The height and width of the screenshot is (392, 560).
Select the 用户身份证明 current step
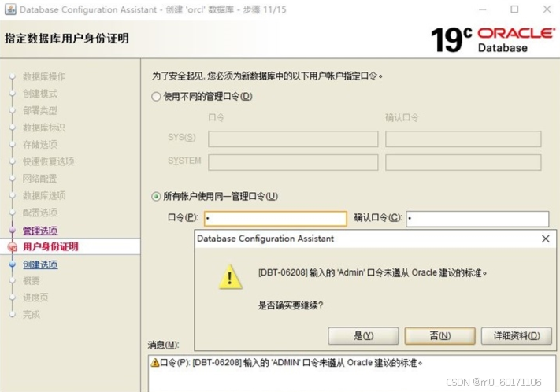50,246
